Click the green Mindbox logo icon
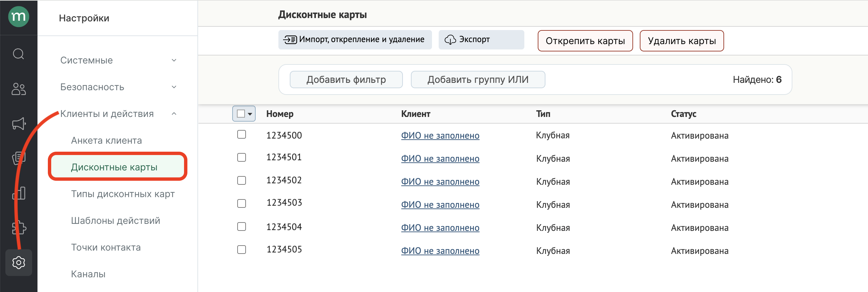This screenshot has height=292, width=868. (x=18, y=16)
